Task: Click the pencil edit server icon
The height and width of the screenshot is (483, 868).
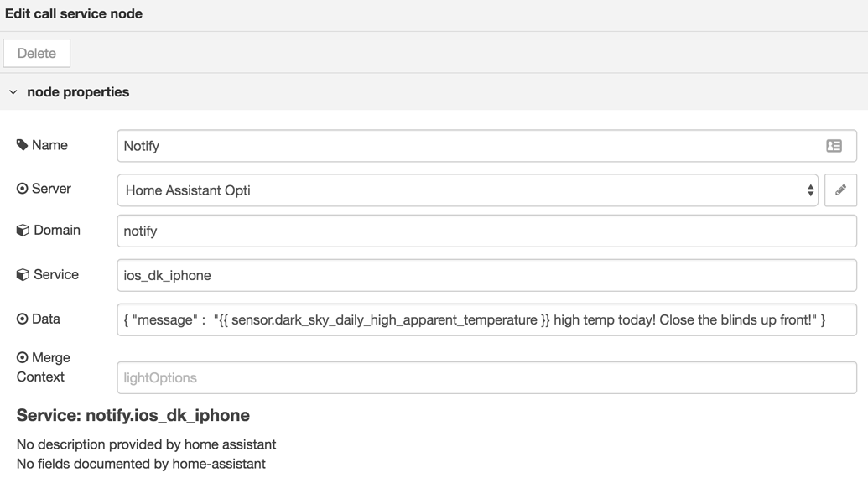Action: click(x=840, y=190)
